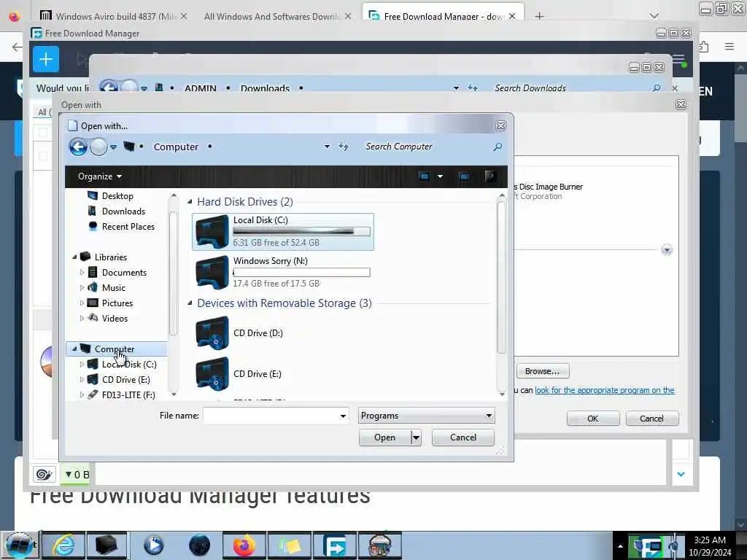Open recent locations dropdown beside forward arrow
Viewport: 747px width, 560px height.
coord(113,147)
